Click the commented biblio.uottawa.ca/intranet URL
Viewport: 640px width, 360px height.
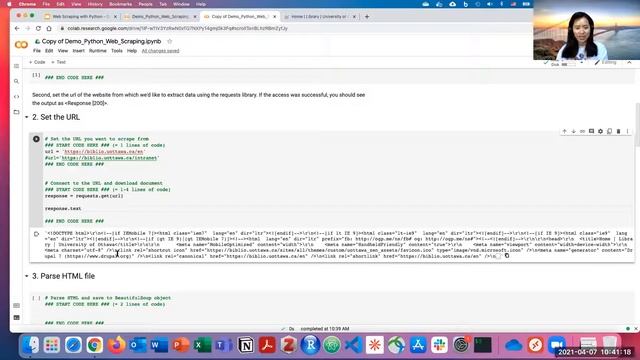109,158
